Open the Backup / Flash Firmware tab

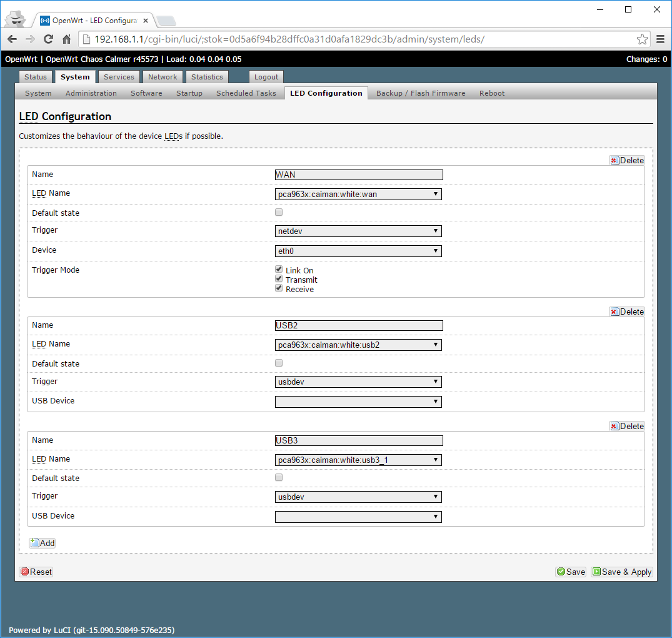421,93
